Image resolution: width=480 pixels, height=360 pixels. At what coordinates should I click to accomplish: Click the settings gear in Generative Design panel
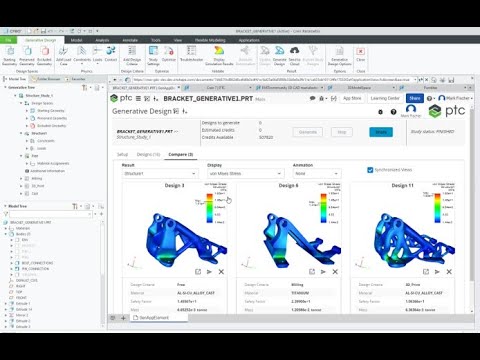coord(380,112)
